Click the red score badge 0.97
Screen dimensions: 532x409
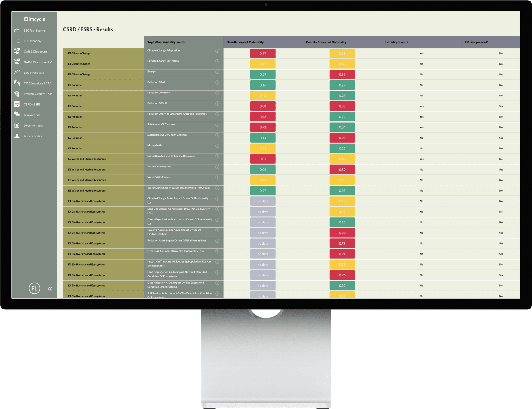[262, 53]
